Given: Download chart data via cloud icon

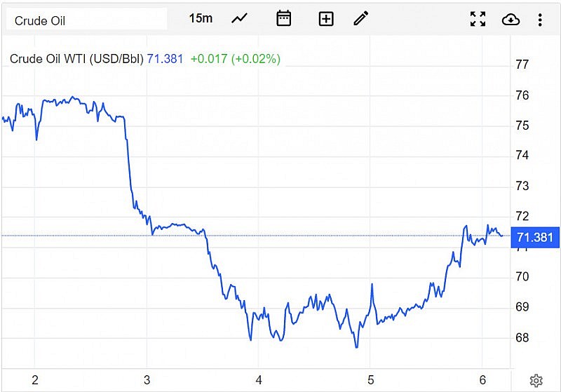Looking at the screenshot, I should [511, 19].
